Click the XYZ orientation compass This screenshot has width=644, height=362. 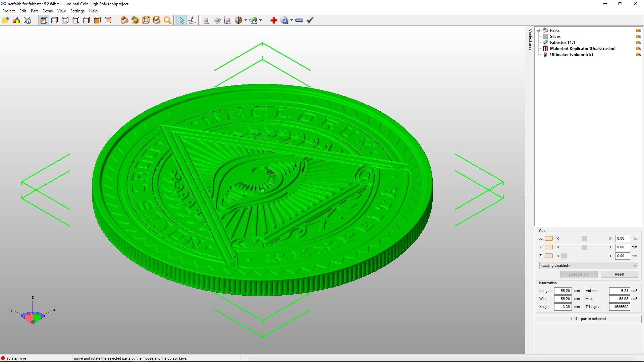click(x=33, y=310)
